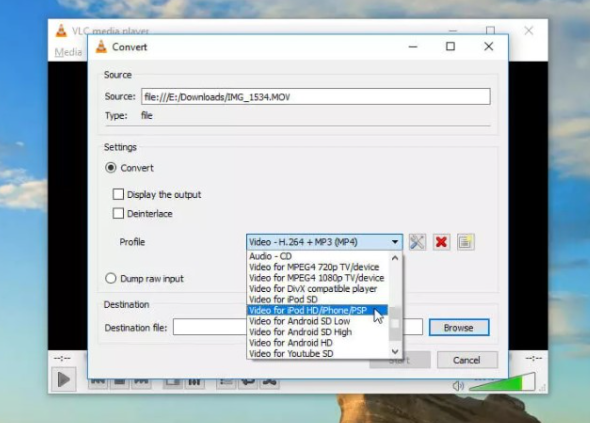
Task: Choose Video for MPEG4 1080p TV/device
Action: point(318,278)
